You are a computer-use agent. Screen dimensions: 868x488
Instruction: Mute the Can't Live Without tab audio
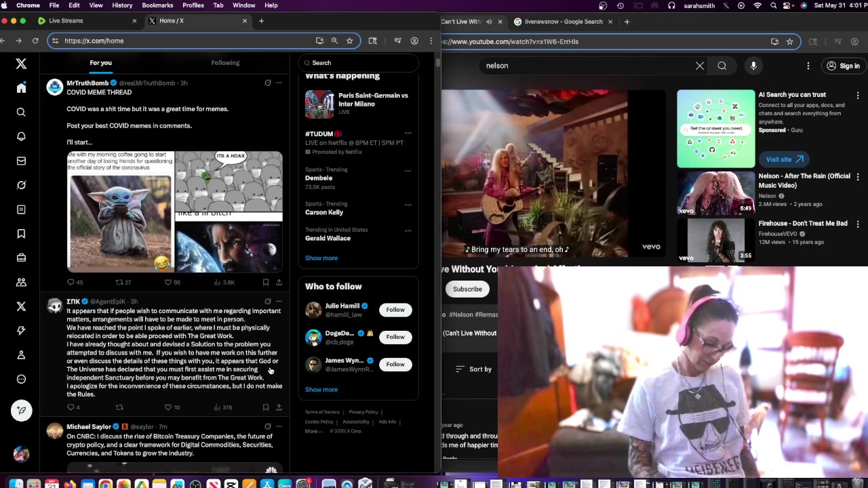[489, 22]
